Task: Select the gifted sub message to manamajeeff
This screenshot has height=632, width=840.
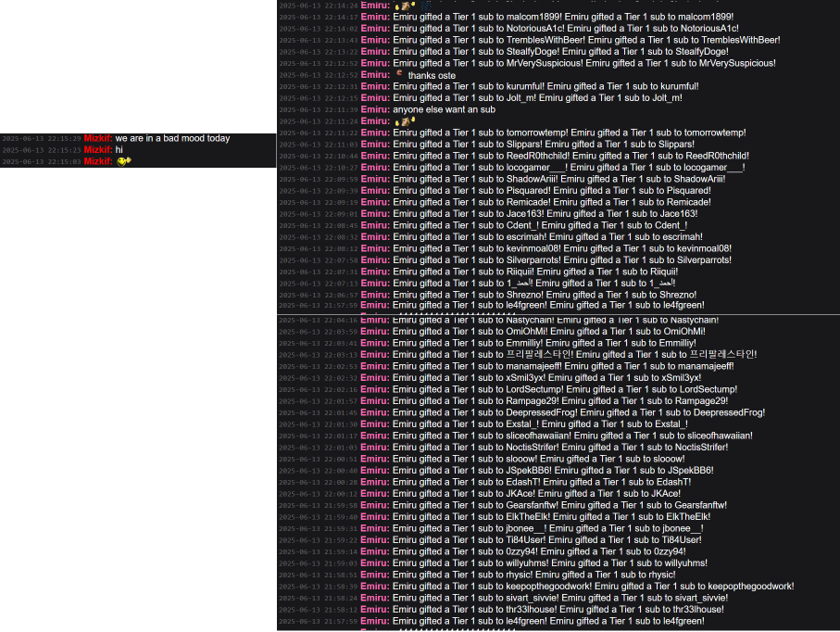Action: (x=563, y=366)
